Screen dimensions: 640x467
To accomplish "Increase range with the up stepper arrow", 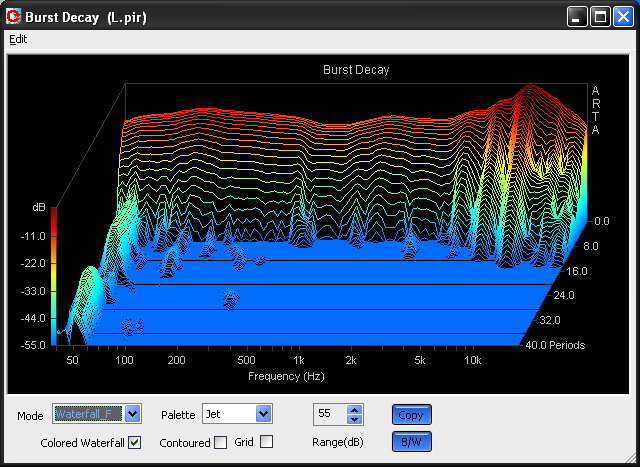I will click(x=355, y=410).
